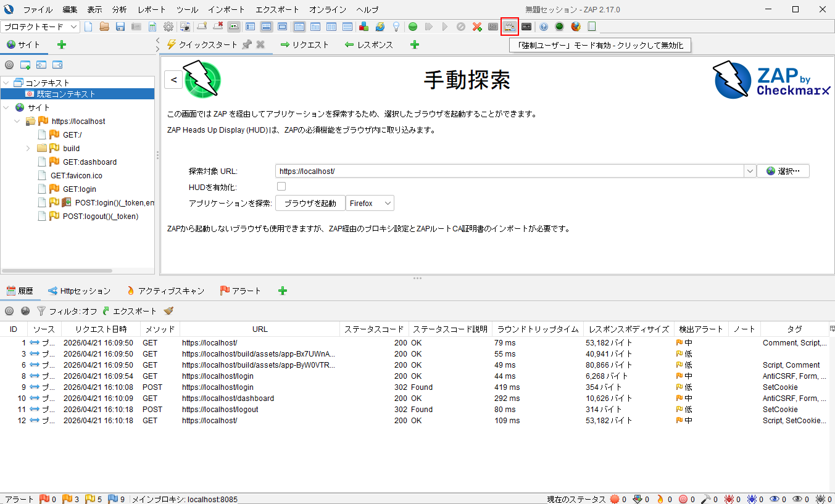Expand the build folder in the Sites tree
835x504 pixels.
(x=28, y=148)
